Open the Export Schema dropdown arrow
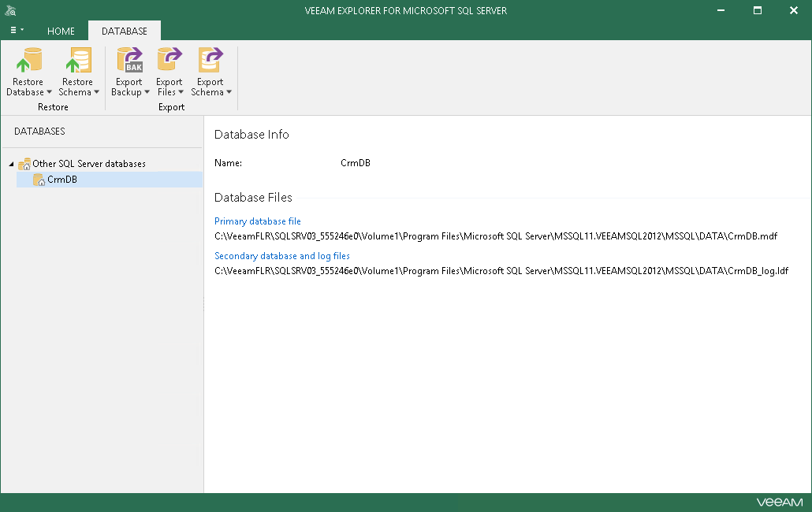Image resolution: width=812 pixels, height=512 pixels. click(x=229, y=92)
